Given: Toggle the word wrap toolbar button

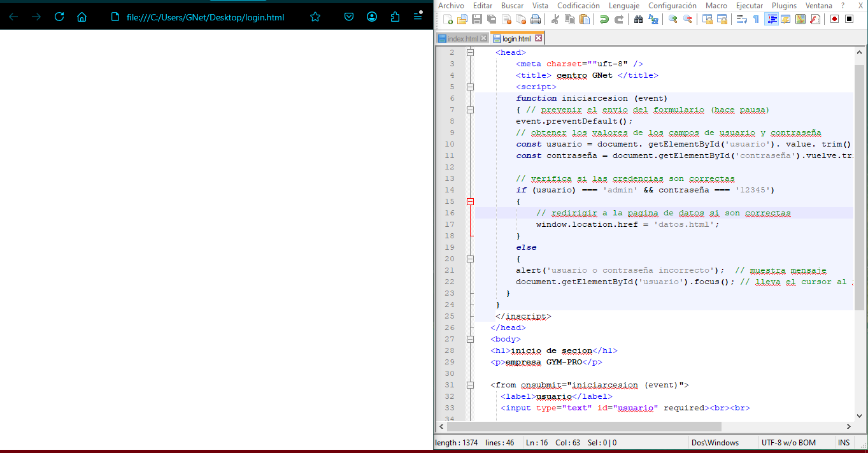Looking at the screenshot, I should 741,19.
